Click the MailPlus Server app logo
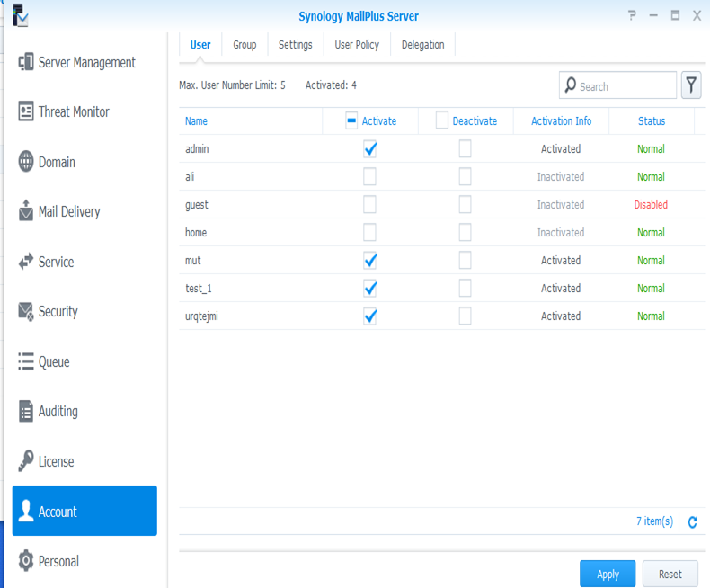Screen dimensions: 710x588 point(21,15)
